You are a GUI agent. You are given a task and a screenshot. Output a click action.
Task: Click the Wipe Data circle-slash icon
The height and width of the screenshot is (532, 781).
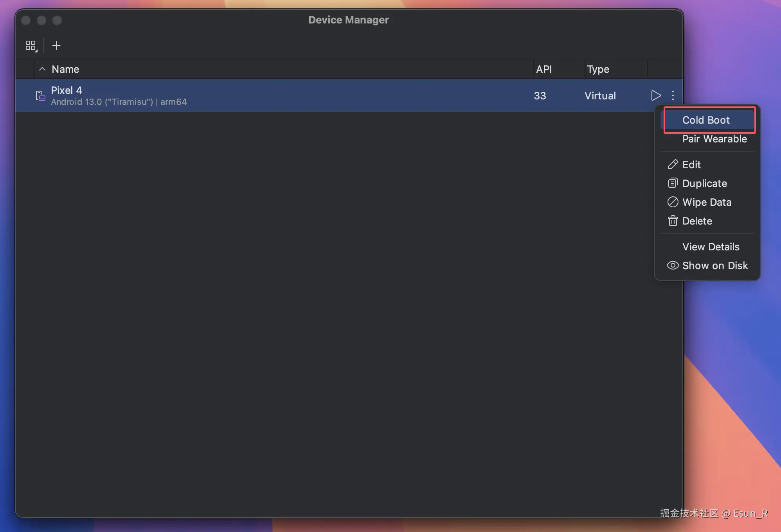point(673,202)
